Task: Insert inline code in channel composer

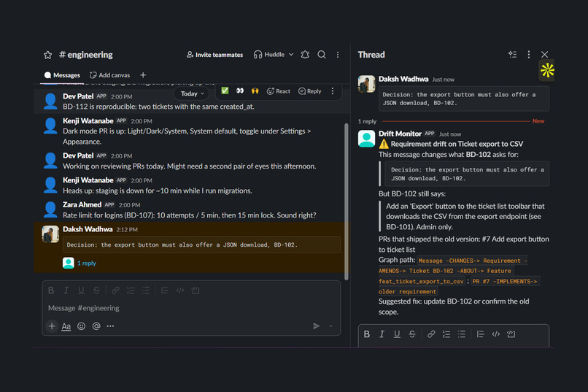Action: click(x=180, y=291)
